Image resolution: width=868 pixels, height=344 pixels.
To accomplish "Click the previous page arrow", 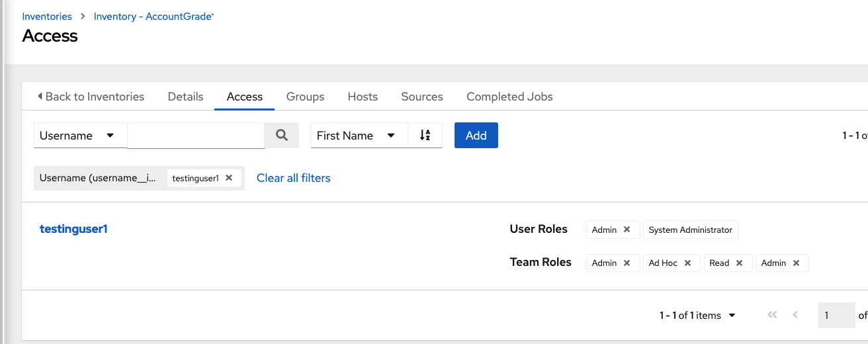I will click(795, 316).
